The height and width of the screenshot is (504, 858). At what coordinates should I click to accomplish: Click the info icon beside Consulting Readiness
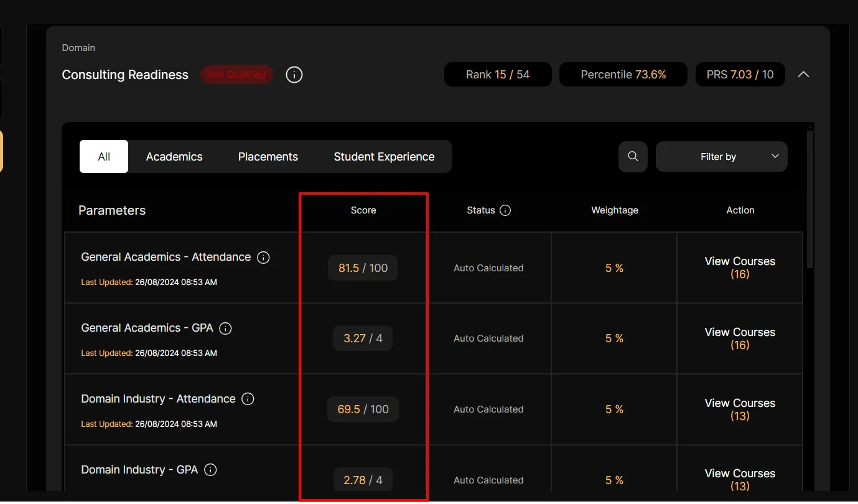coord(294,75)
